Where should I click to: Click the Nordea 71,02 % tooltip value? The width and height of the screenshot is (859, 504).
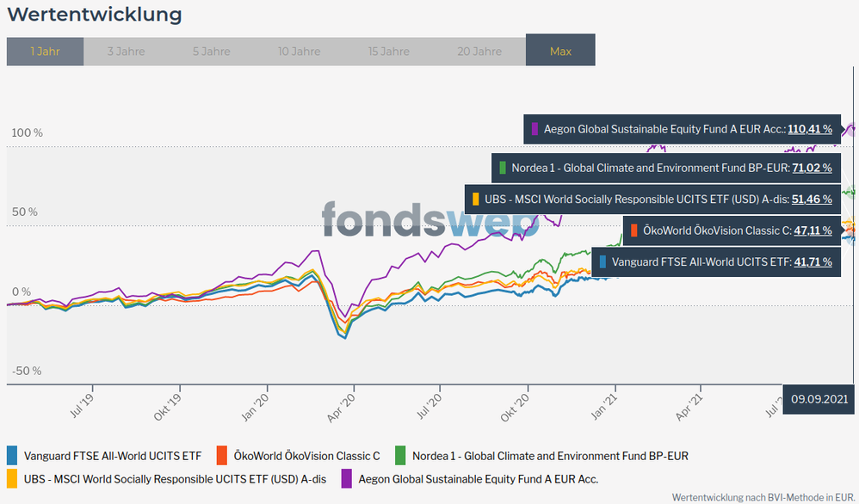pyautogui.click(x=810, y=168)
